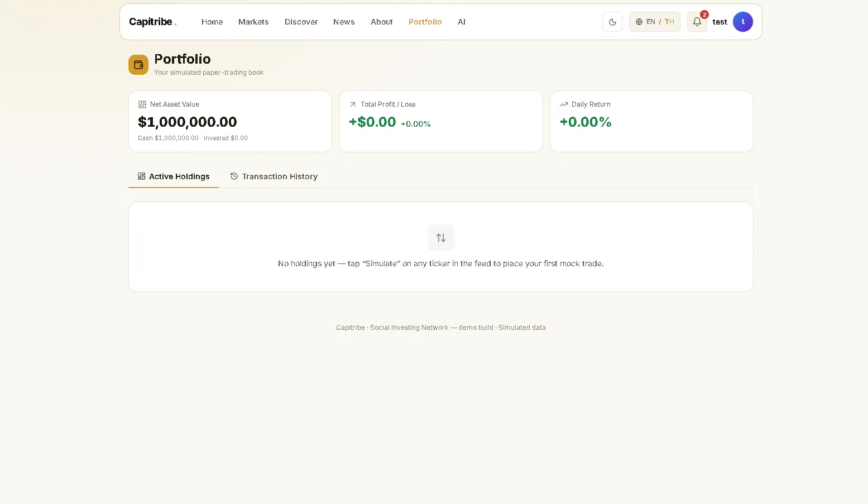Click the Portfolio wallet icon
The height and width of the screenshot is (504, 868).
point(138,65)
